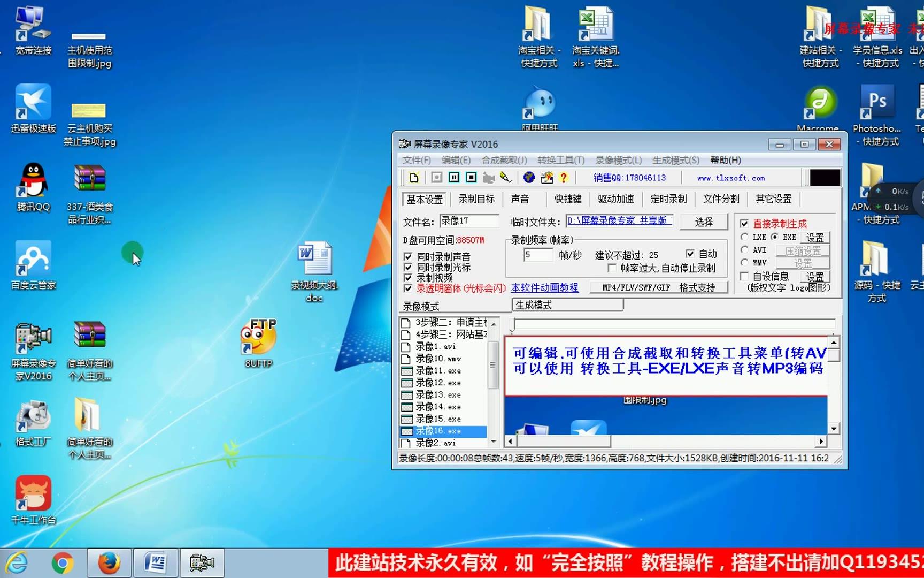Open Google Chrome from the taskbar
The image size is (924, 578).
point(63,563)
